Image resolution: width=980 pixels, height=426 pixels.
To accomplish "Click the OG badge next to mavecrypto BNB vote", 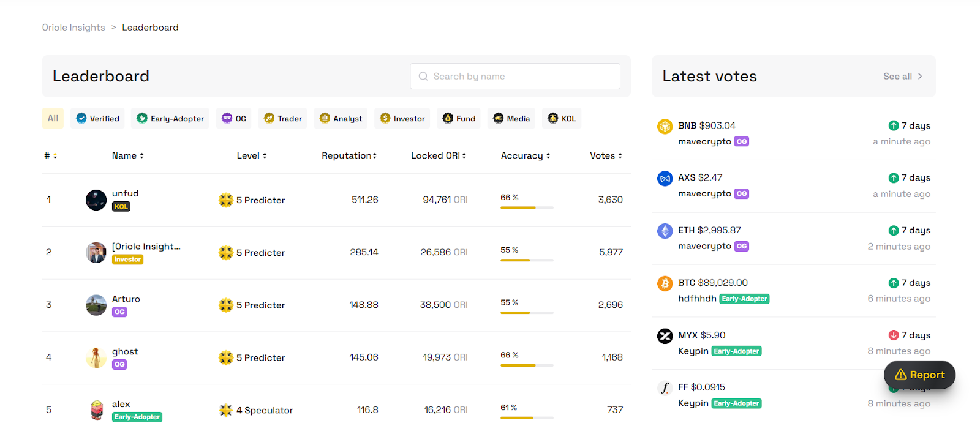I will point(742,141).
